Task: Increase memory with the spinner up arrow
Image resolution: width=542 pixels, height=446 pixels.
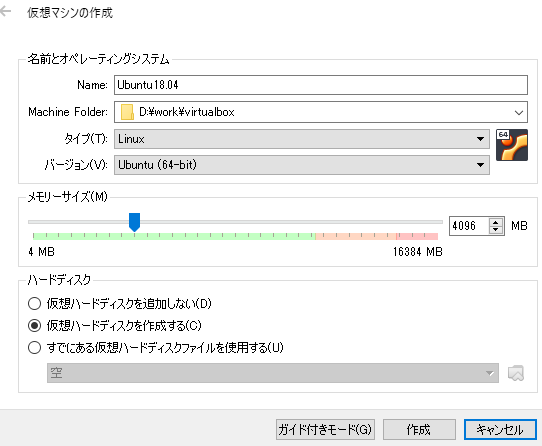Action: pyautogui.click(x=496, y=222)
